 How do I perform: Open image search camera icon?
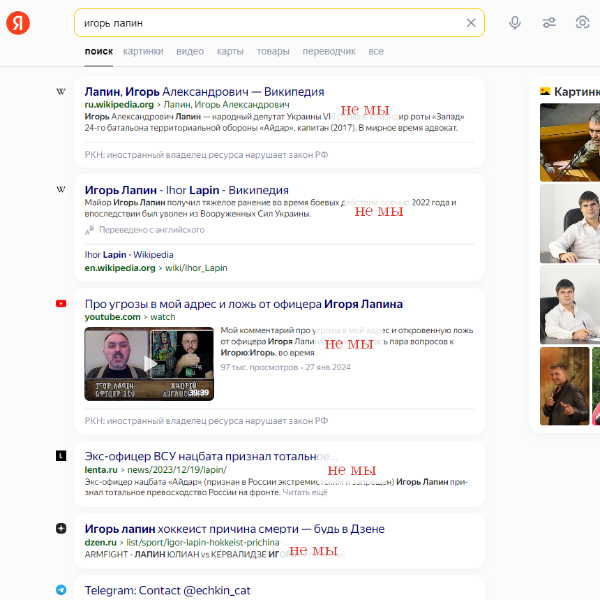pos(582,22)
